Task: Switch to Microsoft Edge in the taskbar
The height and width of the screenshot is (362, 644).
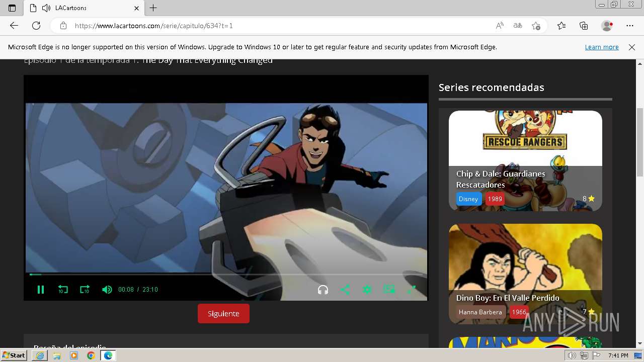Action: click(x=108, y=355)
